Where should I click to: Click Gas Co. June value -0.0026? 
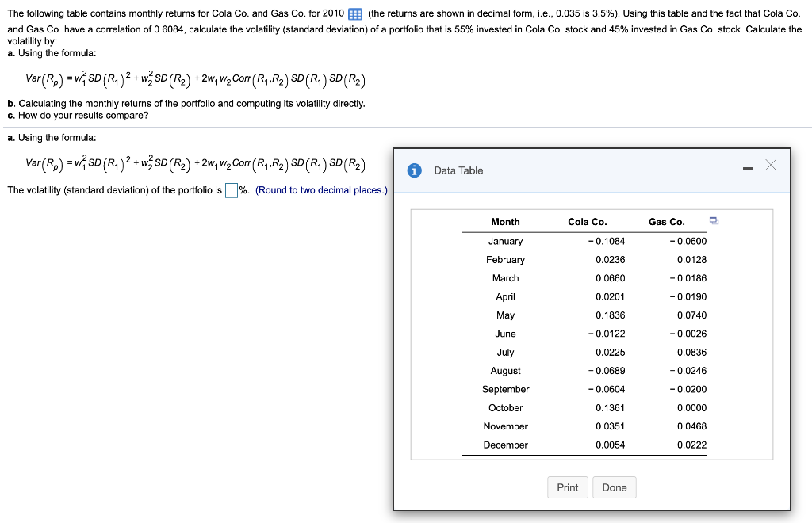[x=688, y=334]
